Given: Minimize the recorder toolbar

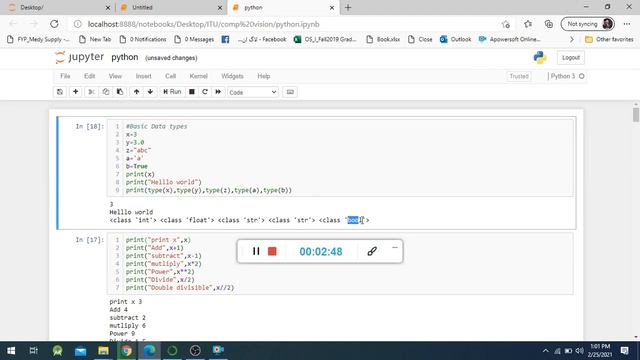Looking at the screenshot, I should (395, 247).
